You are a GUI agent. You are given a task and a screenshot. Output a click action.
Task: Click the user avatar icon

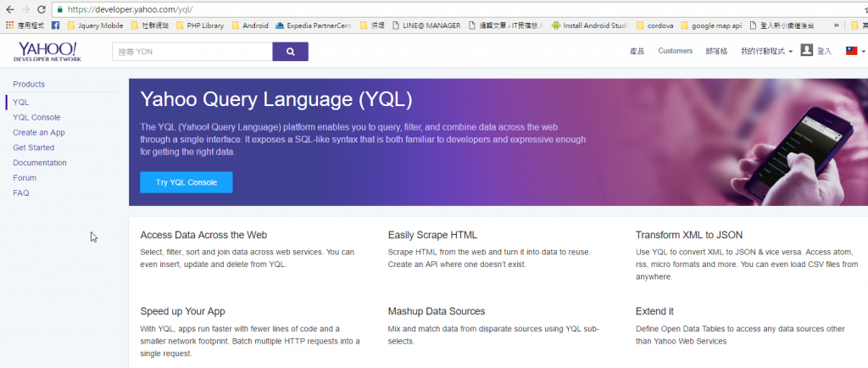click(807, 50)
